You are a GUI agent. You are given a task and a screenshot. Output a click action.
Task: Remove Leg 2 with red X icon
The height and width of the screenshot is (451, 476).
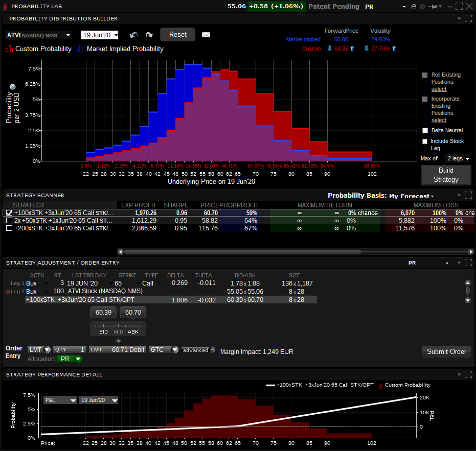8,292
